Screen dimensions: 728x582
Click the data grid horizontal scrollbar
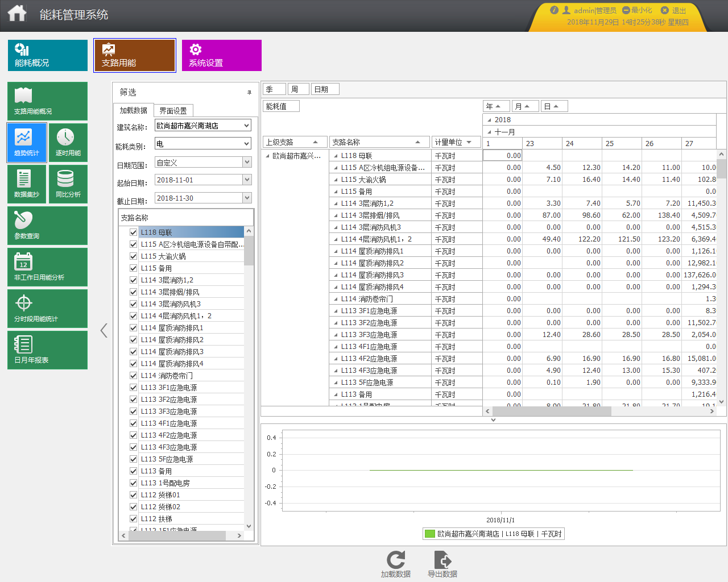pyautogui.click(x=551, y=411)
